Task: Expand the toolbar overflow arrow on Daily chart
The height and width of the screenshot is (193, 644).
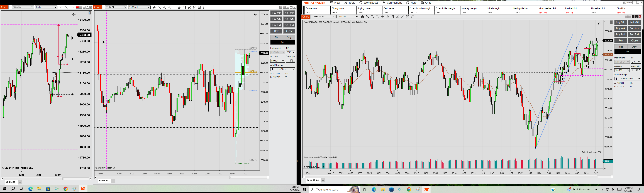Action: click(74, 7)
